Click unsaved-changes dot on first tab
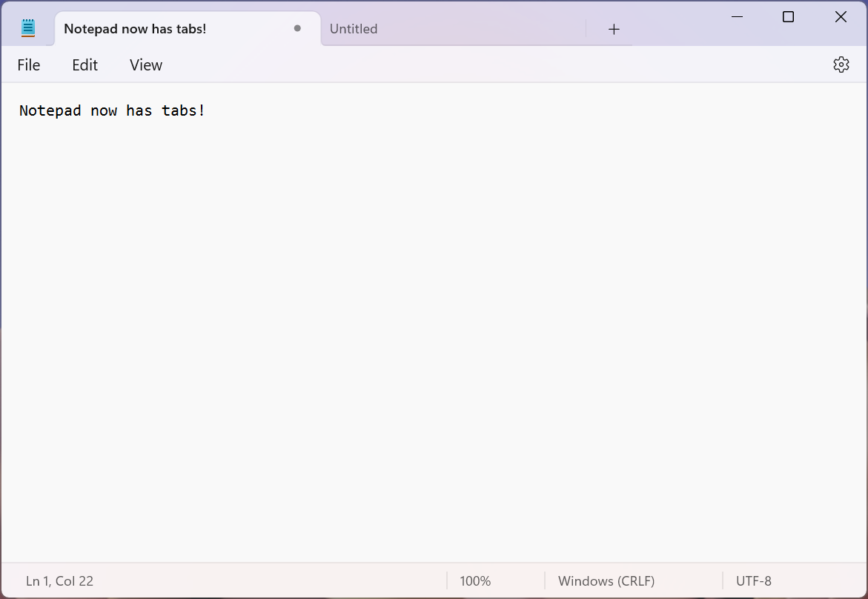868x599 pixels. (x=297, y=28)
